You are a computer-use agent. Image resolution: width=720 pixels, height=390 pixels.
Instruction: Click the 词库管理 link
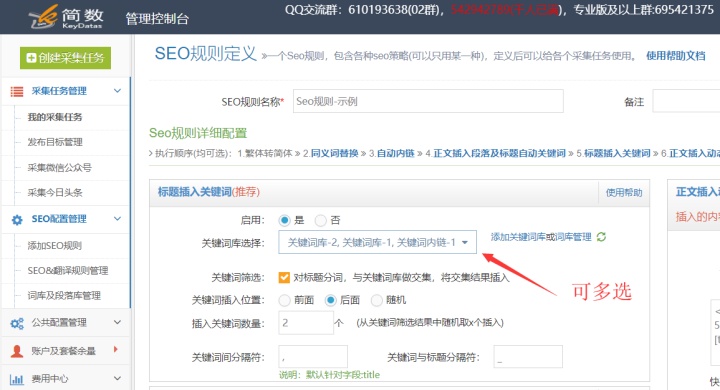coord(573,237)
